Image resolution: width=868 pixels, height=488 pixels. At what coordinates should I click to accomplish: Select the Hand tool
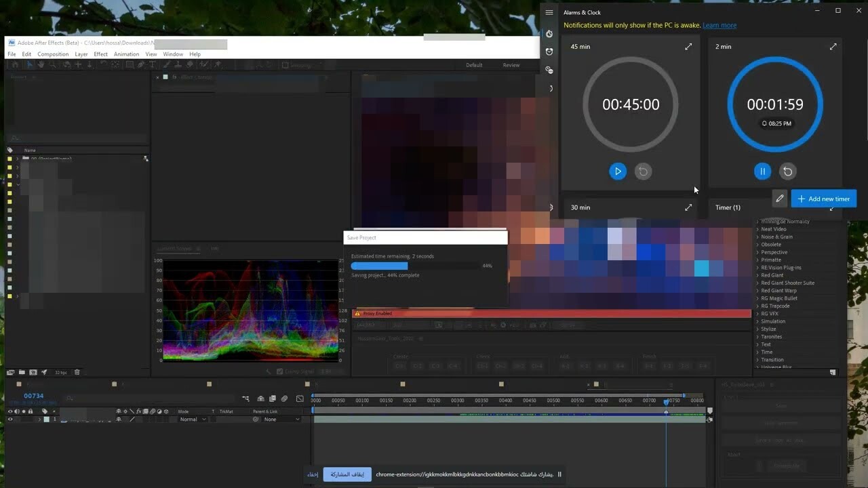click(x=41, y=65)
